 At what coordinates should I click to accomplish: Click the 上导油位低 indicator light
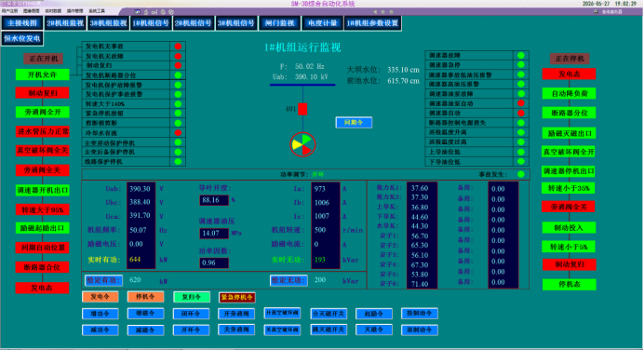click(x=521, y=152)
